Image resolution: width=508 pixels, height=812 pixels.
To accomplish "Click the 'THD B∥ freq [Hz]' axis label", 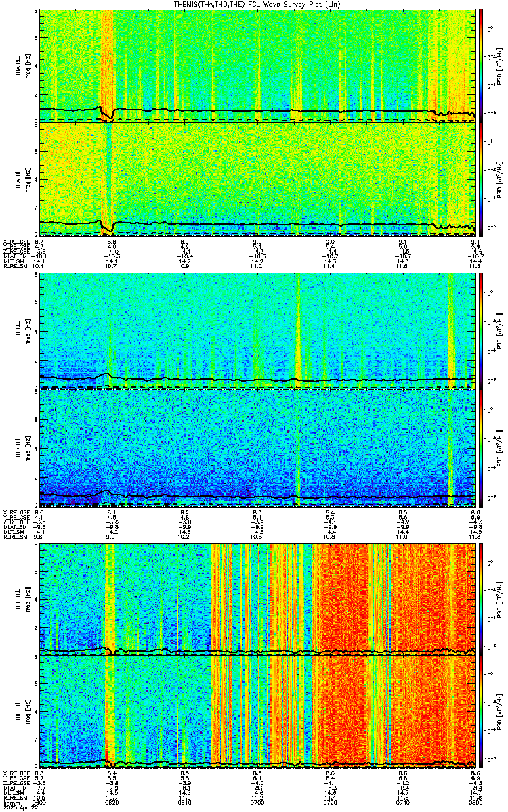I will (22, 447).
